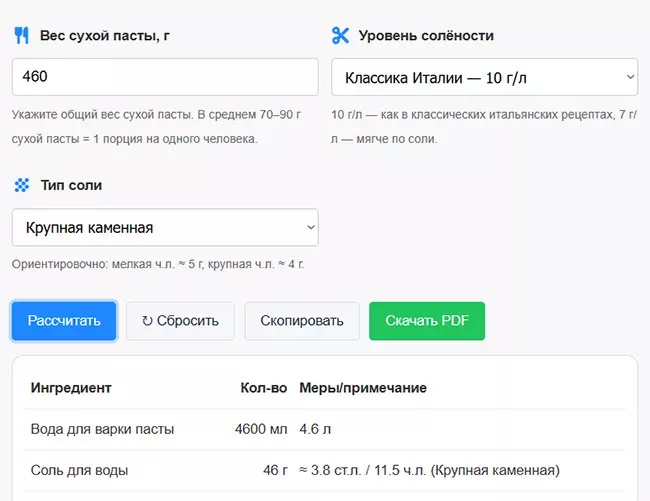
Task: Click the Скопировать button
Action: click(x=302, y=321)
